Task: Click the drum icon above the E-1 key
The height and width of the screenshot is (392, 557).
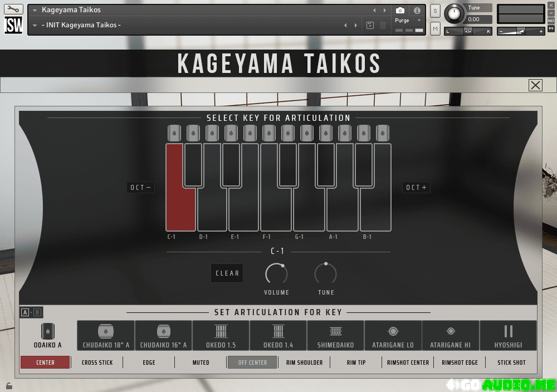Action: (x=250, y=133)
